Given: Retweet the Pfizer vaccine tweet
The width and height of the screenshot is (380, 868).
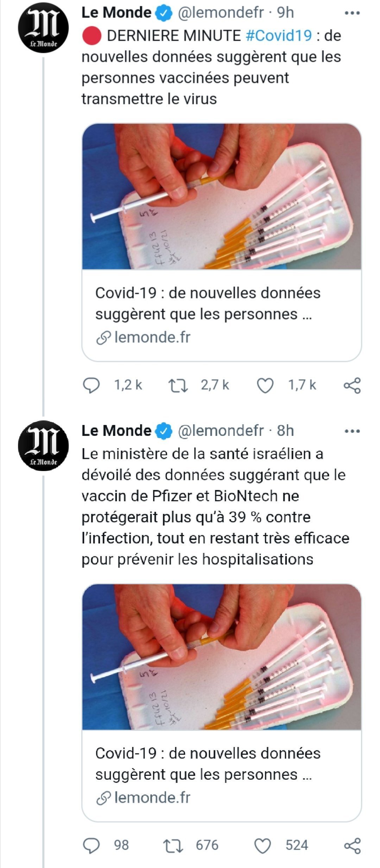Looking at the screenshot, I should point(173,846).
